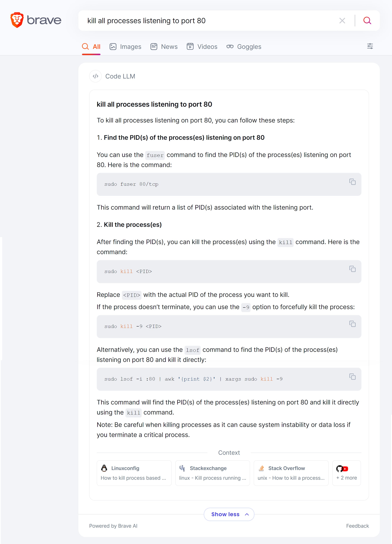Copy the sudo kill -9 <PID> command

352,324
